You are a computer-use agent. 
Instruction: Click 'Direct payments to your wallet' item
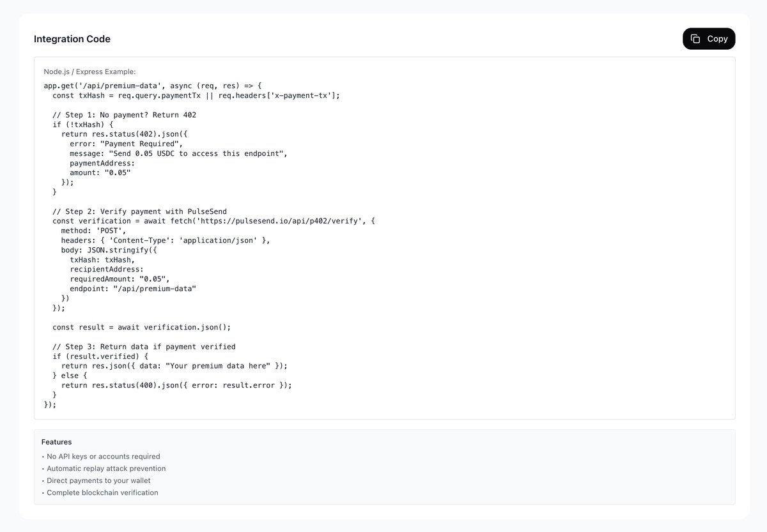(98, 480)
